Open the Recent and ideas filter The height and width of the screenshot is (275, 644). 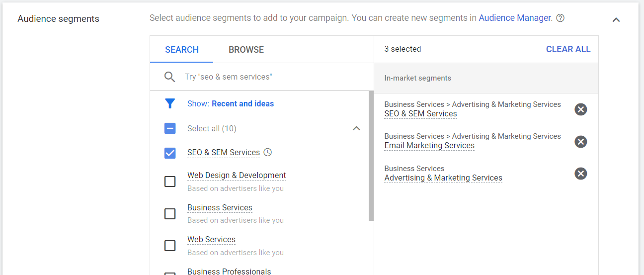pyautogui.click(x=242, y=104)
